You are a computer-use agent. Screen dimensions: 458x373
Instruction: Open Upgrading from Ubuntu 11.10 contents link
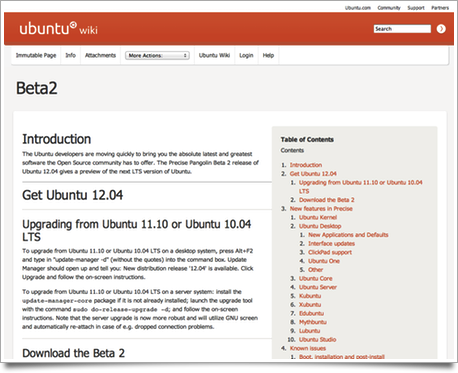coord(361,187)
